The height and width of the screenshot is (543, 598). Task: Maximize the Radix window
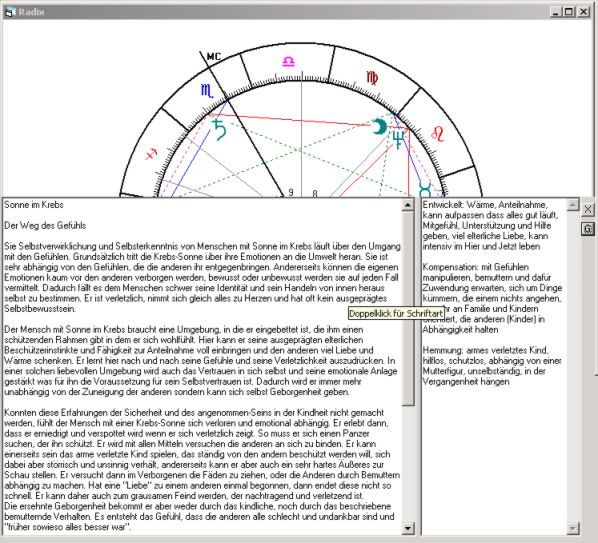[x=569, y=12]
